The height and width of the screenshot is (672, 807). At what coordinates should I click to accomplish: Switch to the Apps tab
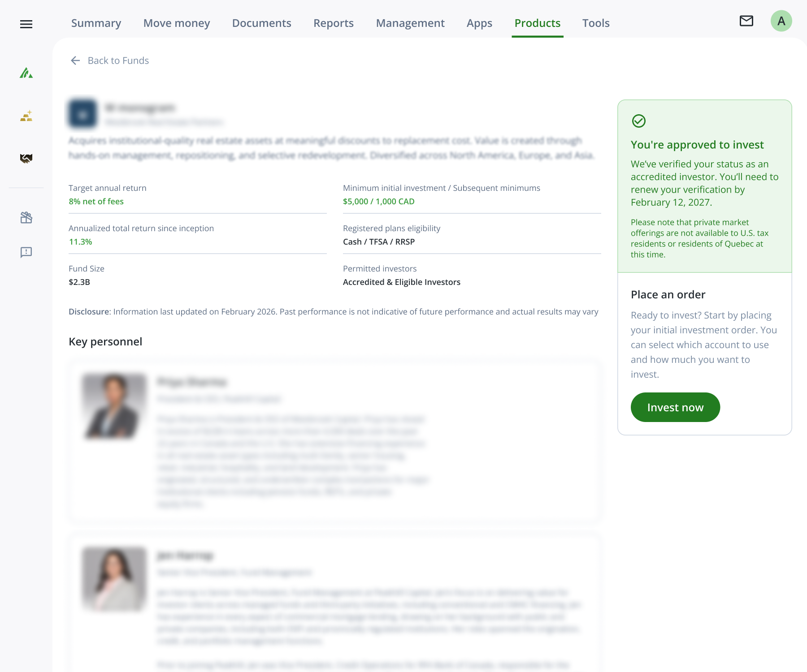click(480, 23)
